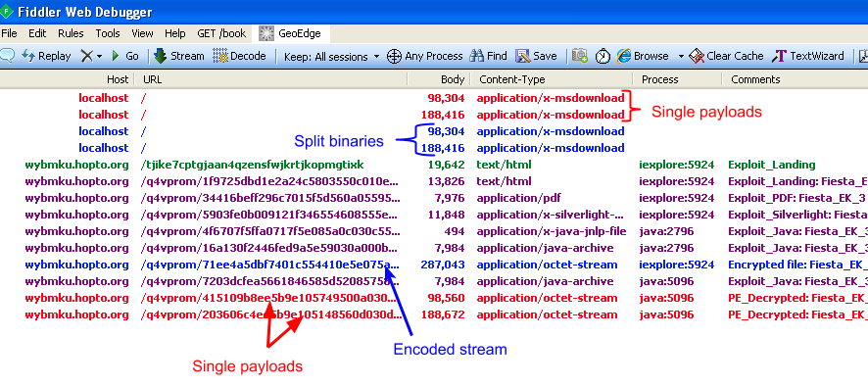Open the Rules menu

(71, 33)
